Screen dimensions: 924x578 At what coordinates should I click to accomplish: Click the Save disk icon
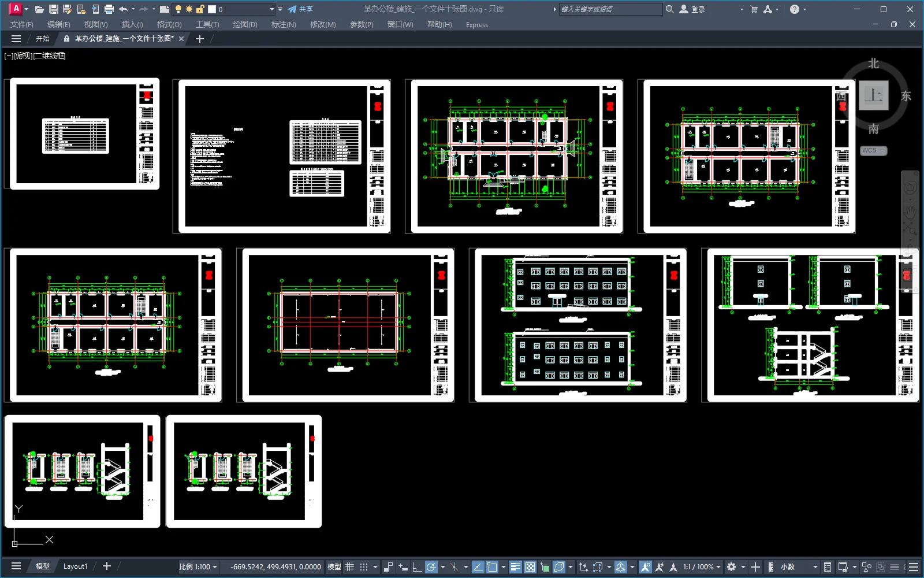pyautogui.click(x=54, y=9)
